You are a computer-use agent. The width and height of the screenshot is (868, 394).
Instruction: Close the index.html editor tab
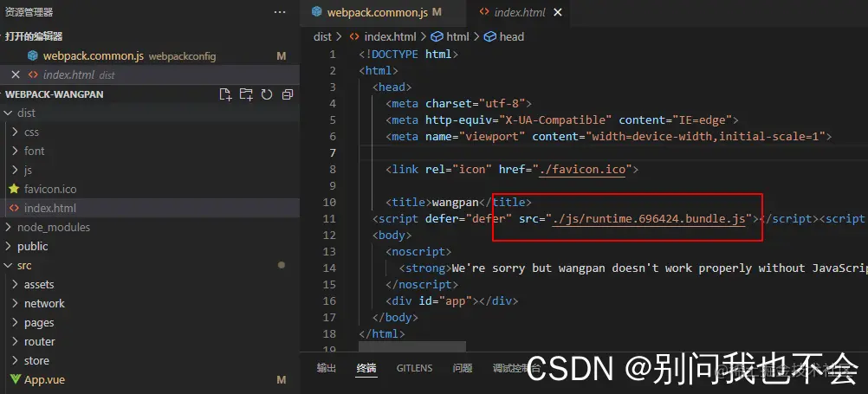coord(558,12)
